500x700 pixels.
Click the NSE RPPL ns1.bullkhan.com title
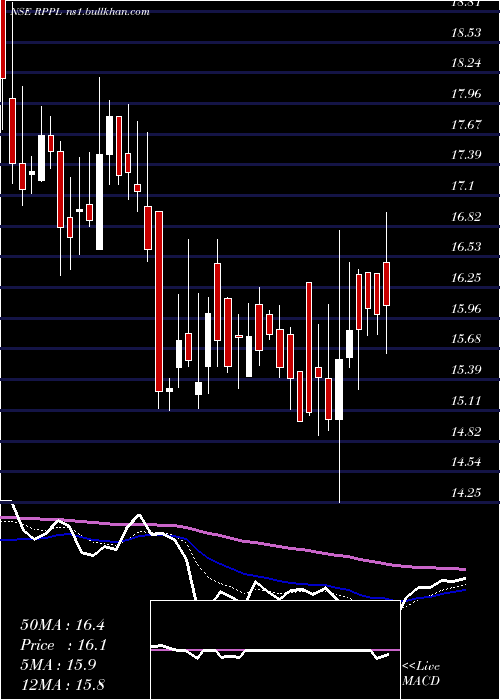tap(79, 12)
